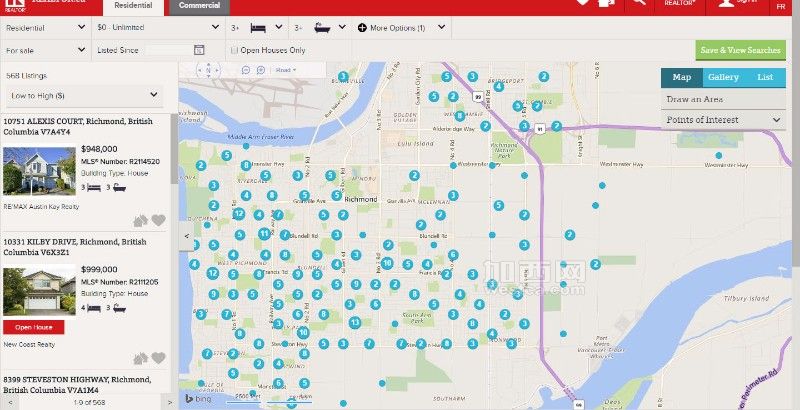The width and height of the screenshot is (800, 410).
Task: Click the single listing dot on Middle Arm Fraser River
Action: [246, 146]
